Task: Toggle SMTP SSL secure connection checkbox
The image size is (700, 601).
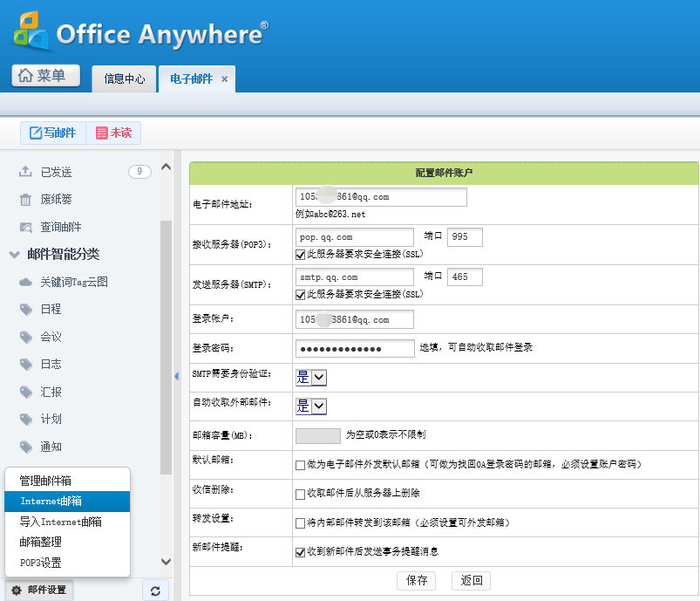Action: [302, 295]
